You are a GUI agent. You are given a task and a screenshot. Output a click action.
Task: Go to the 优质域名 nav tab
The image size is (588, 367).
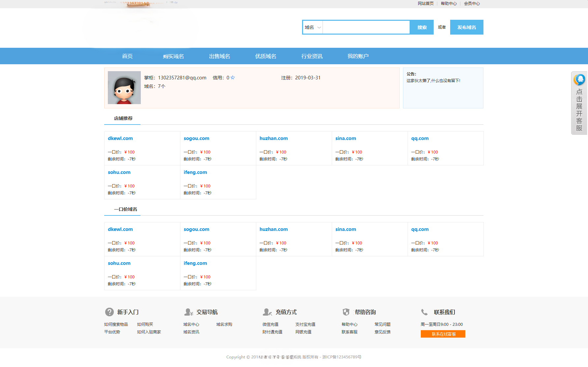pos(266,56)
